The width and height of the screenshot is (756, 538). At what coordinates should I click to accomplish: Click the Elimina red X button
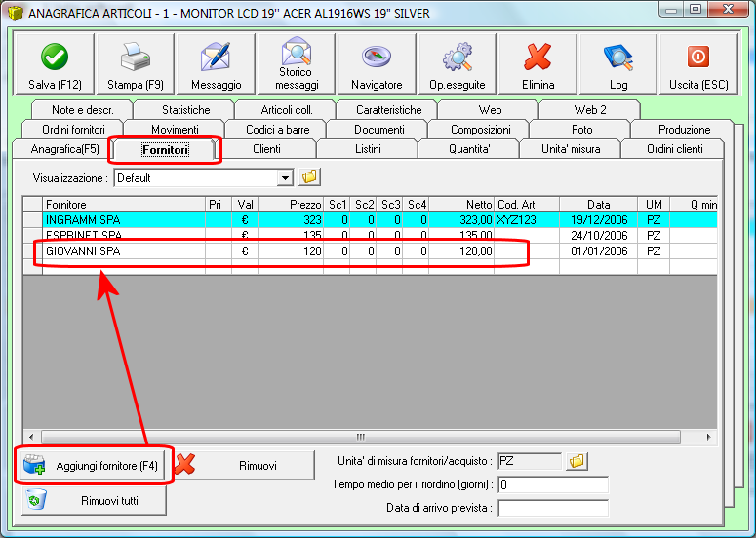537,63
